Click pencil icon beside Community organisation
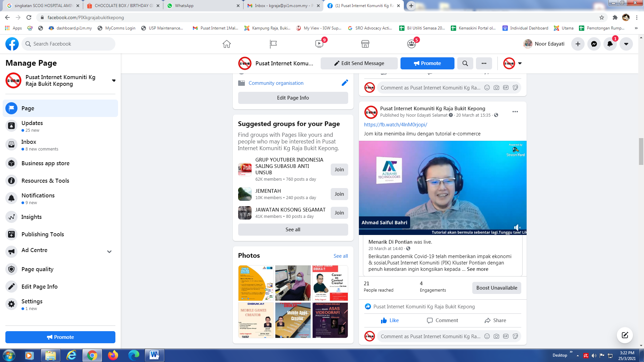 [345, 83]
